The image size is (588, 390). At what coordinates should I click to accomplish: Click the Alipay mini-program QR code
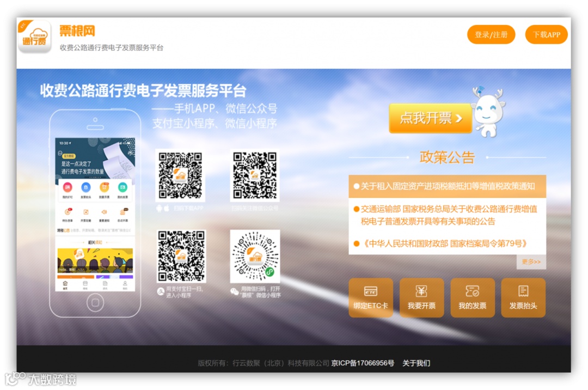181,256
